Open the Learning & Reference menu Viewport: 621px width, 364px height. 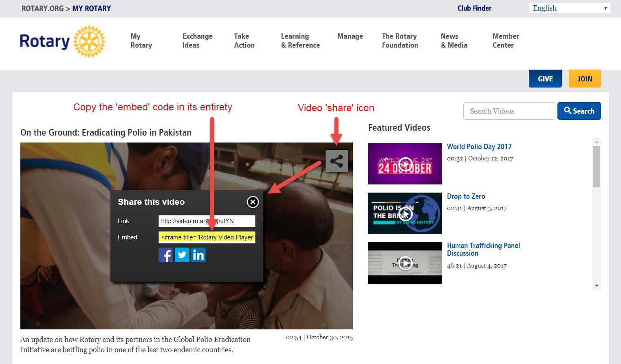point(300,41)
